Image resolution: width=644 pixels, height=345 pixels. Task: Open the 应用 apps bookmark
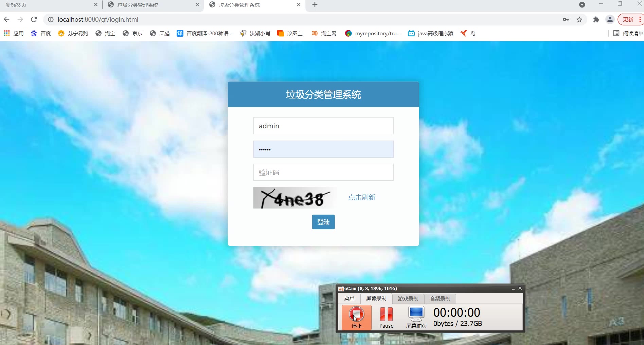(14, 33)
